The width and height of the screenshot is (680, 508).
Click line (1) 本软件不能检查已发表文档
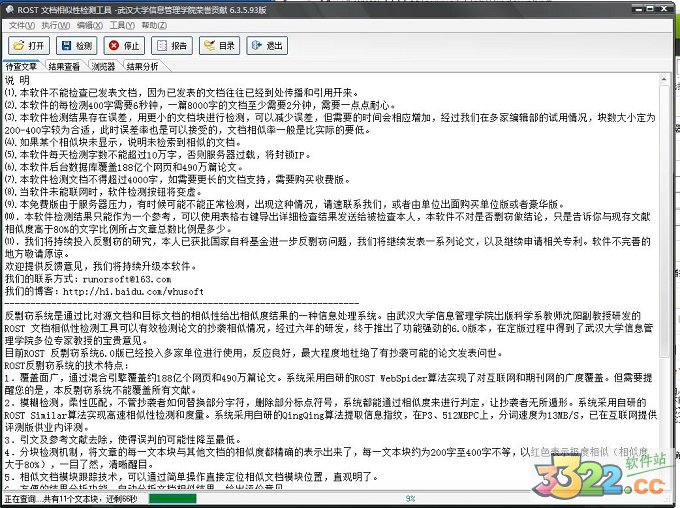pyautogui.click(x=182, y=92)
